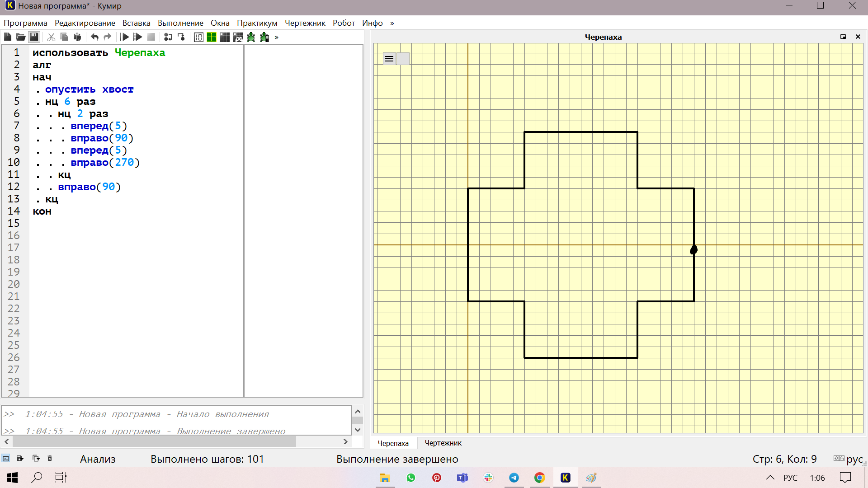Image resolution: width=868 pixels, height=488 pixels.
Task: Undock the Черепаха panel
Action: [843, 37]
